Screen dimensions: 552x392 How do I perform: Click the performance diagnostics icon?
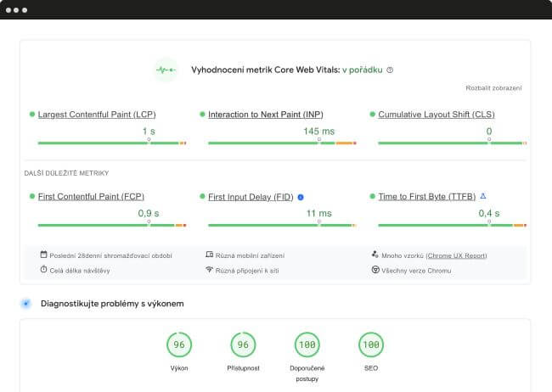tap(27, 303)
